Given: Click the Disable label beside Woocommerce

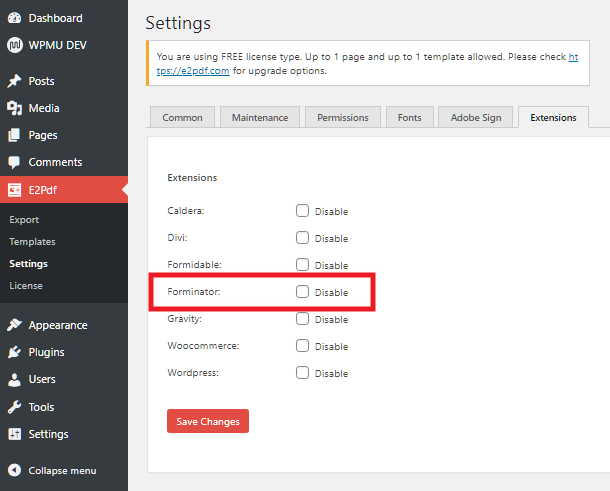Looking at the screenshot, I should tap(331, 346).
